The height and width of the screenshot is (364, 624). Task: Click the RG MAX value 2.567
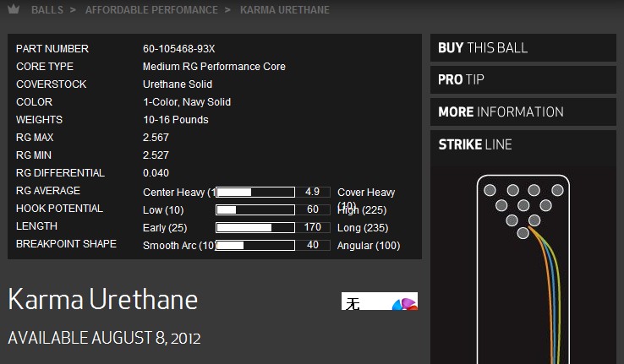click(x=156, y=138)
